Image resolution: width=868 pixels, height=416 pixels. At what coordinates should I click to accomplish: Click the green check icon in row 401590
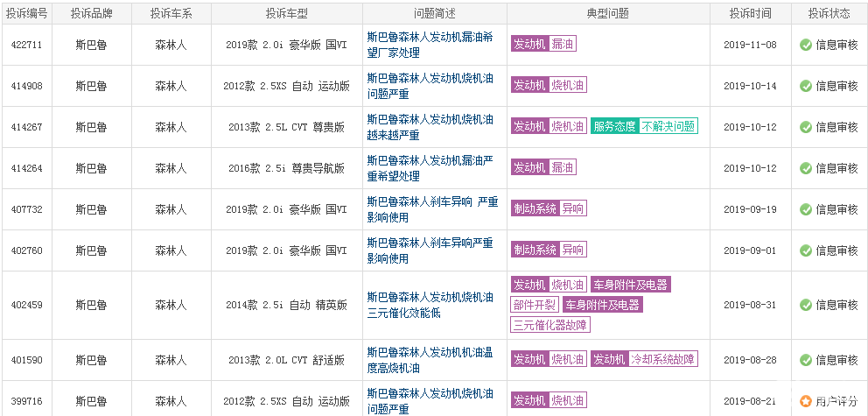(x=806, y=359)
